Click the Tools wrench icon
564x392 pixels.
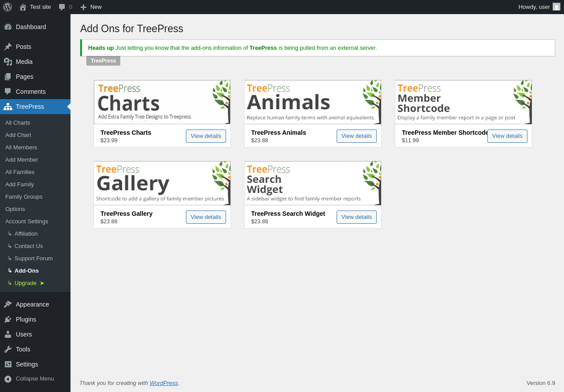(8, 349)
